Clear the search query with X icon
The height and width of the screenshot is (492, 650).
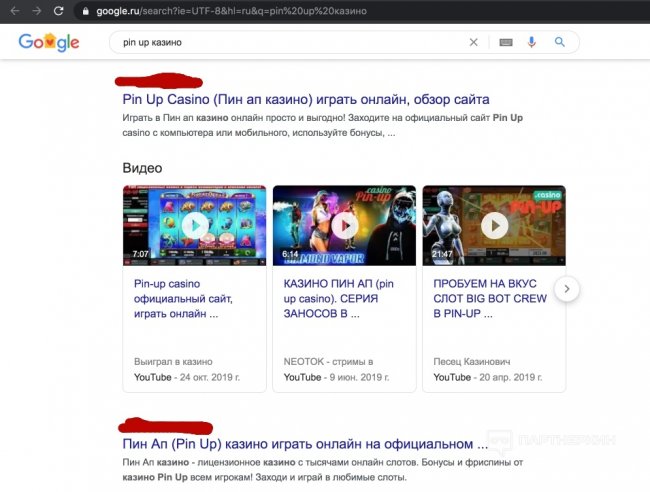click(x=474, y=43)
